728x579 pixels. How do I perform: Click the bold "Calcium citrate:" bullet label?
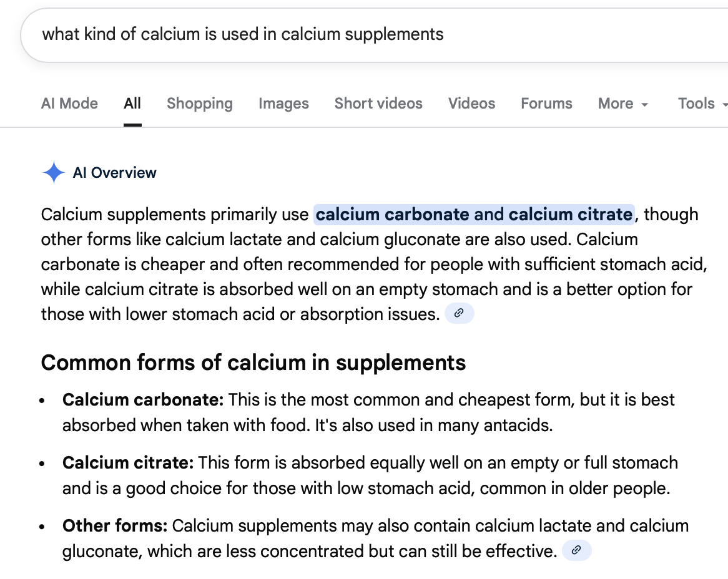pos(128,463)
